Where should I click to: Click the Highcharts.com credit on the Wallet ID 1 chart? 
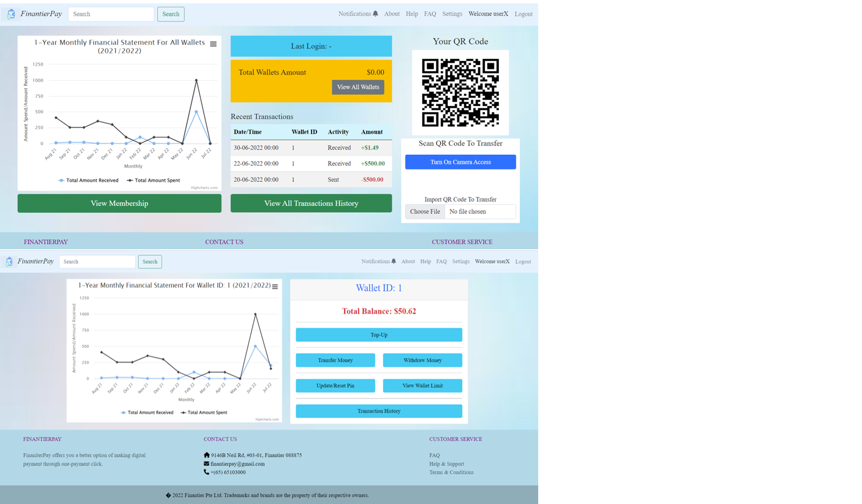[x=267, y=419]
